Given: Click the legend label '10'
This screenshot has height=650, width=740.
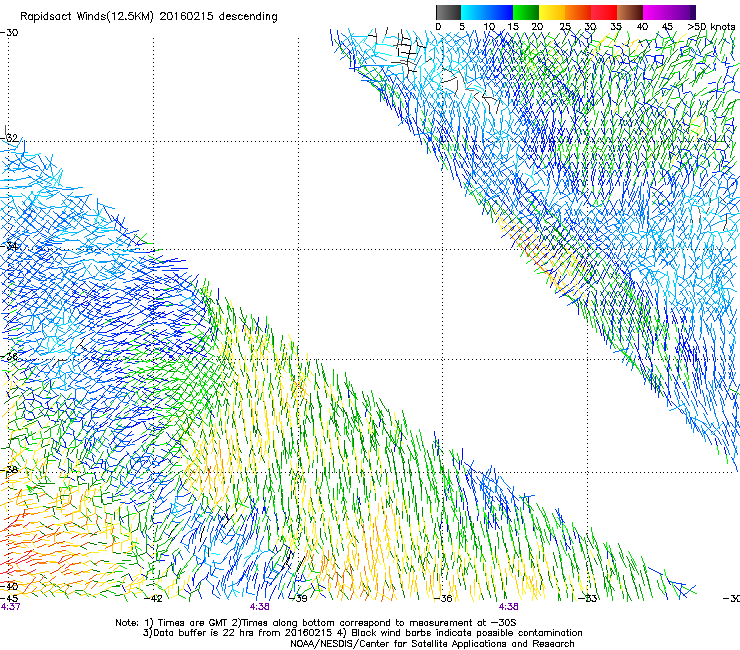Looking at the screenshot, I should click(x=489, y=27).
